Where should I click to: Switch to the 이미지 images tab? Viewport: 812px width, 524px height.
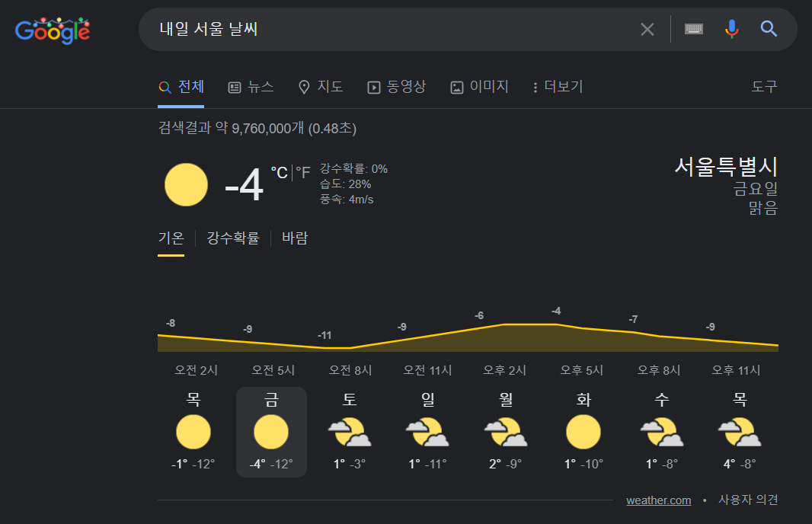click(479, 87)
